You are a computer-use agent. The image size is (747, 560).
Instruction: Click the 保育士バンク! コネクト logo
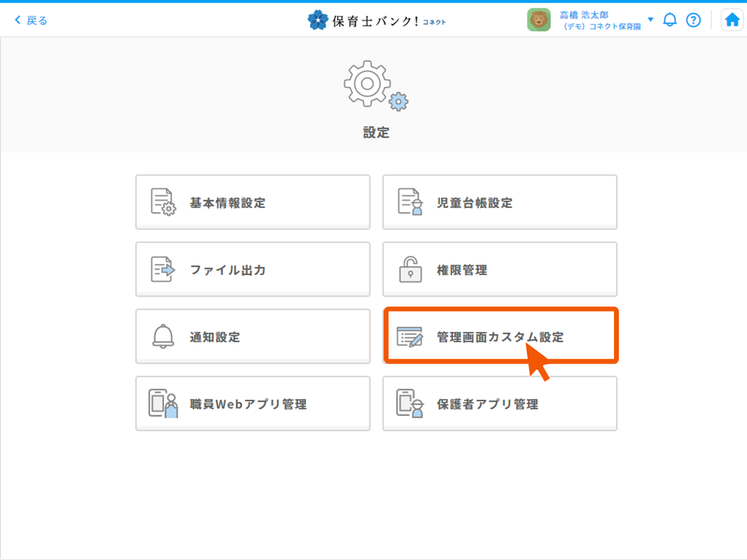(377, 20)
